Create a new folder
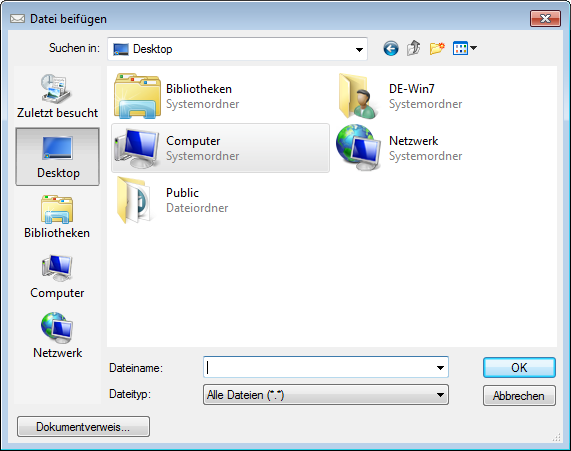 437,48
